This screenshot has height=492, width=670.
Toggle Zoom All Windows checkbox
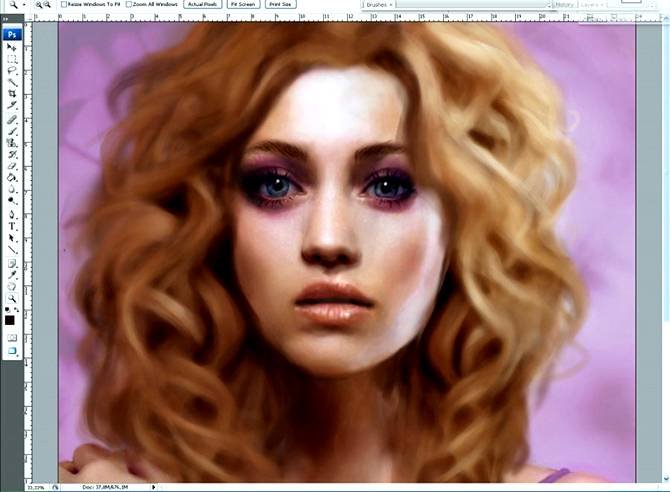(x=129, y=5)
